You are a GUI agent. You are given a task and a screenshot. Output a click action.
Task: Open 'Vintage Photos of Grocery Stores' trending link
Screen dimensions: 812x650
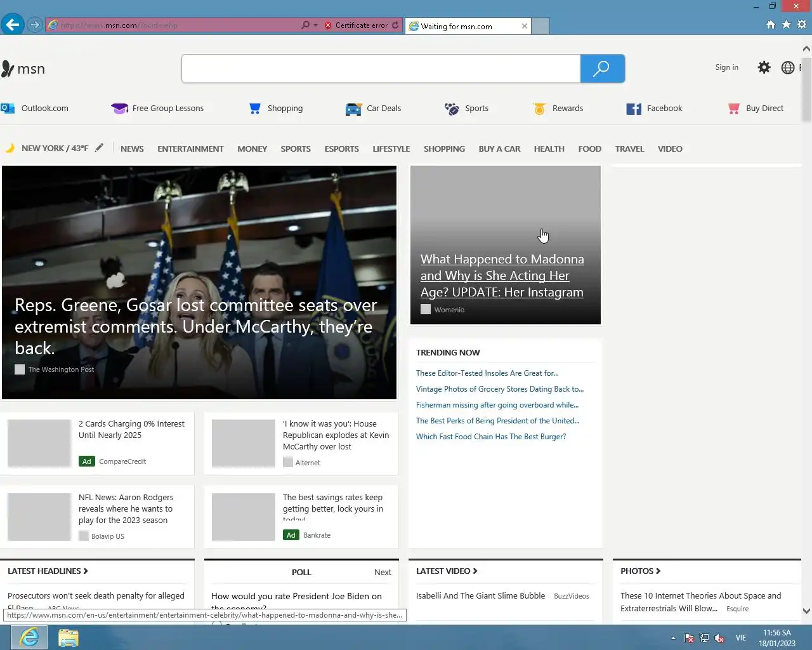tap(500, 389)
